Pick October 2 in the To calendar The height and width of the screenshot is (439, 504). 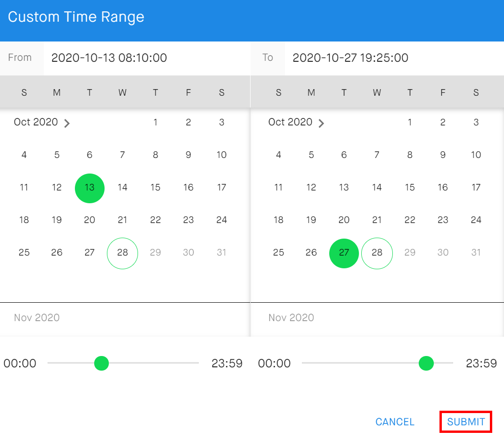click(x=443, y=122)
